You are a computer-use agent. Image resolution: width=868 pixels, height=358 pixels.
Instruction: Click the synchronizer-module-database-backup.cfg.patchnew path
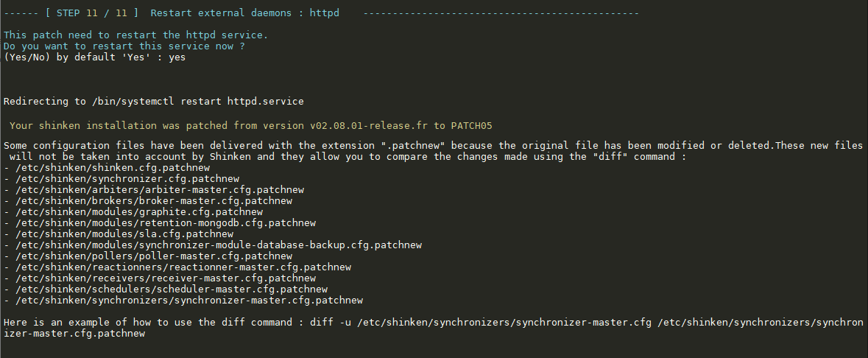click(218, 245)
